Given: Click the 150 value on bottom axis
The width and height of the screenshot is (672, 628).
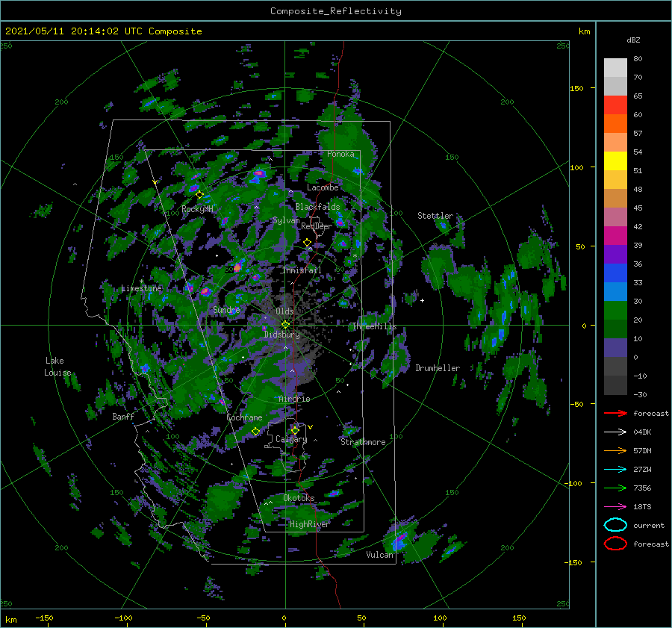Looking at the screenshot, I should coord(519,618).
